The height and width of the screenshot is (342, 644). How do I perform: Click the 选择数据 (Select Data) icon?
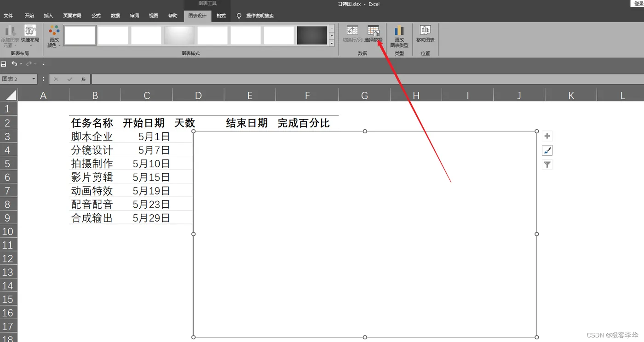373,31
